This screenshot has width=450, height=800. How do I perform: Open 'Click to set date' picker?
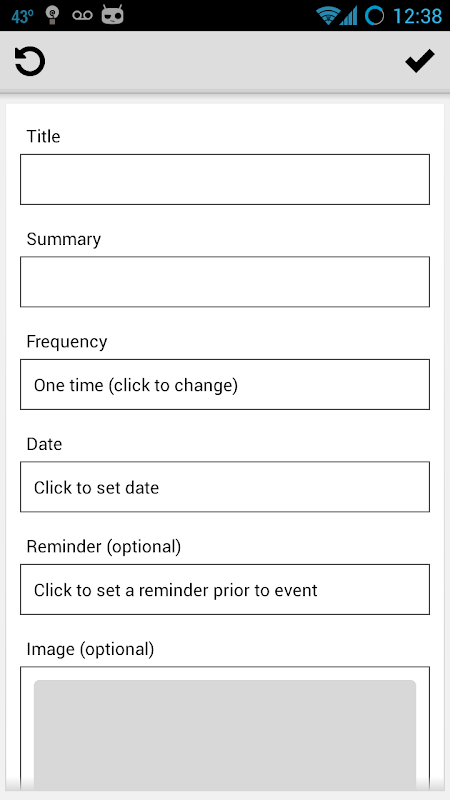(x=225, y=487)
